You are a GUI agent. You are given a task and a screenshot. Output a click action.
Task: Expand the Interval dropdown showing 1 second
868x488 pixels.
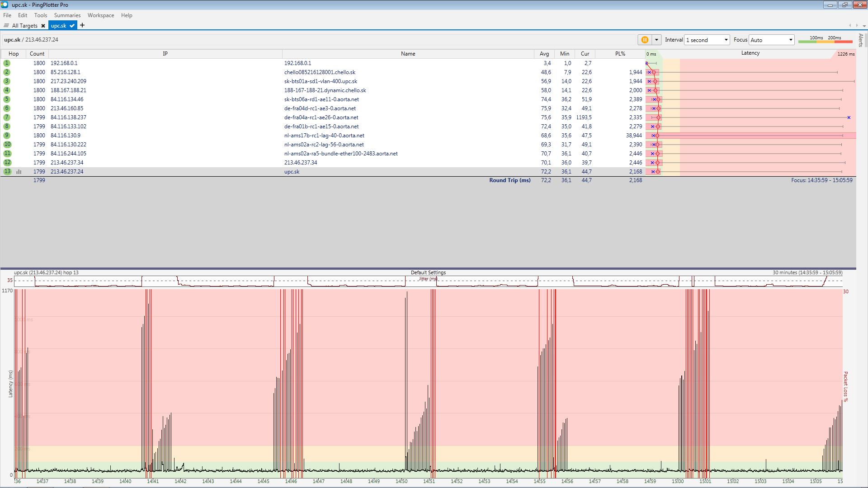tap(726, 40)
